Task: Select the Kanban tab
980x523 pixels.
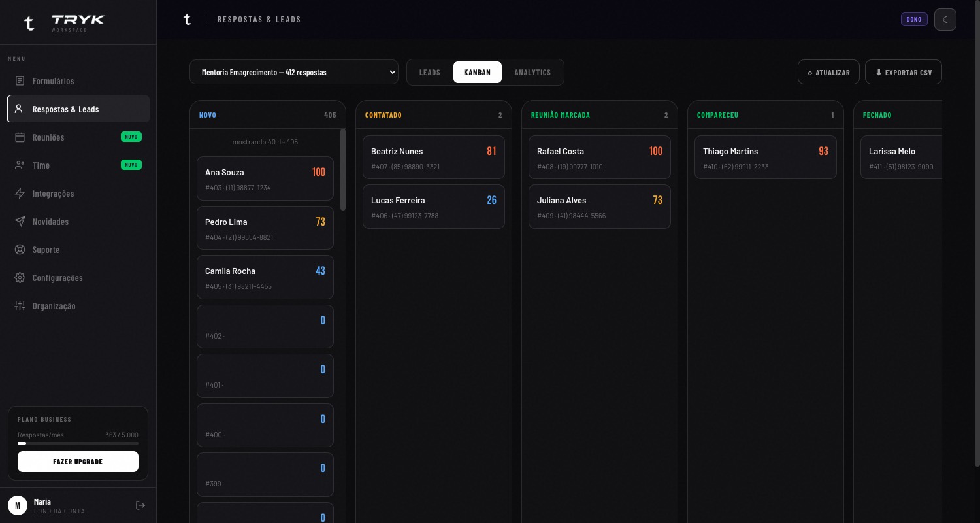Action: pyautogui.click(x=478, y=73)
